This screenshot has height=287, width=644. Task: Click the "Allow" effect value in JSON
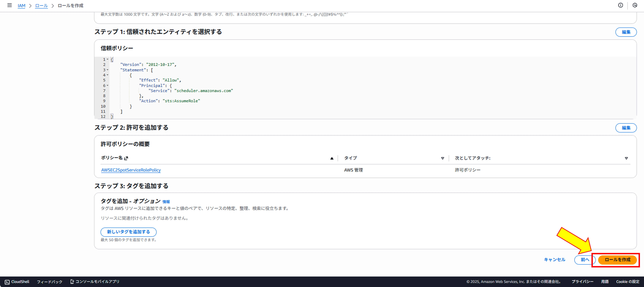pos(171,80)
